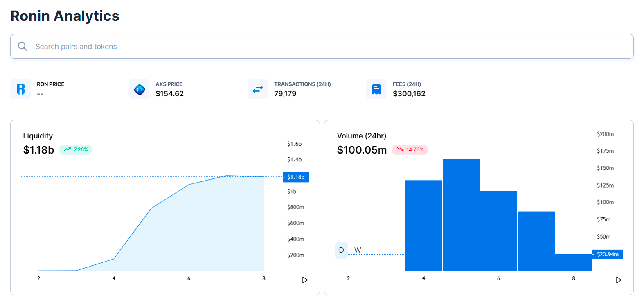Click the shortest volume bar near 8
The image size is (644, 305).
(574, 262)
